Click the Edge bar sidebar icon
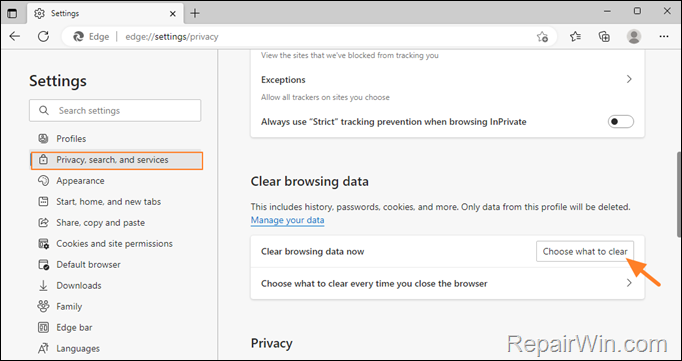Image resolution: width=682 pixels, height=361 pixels. tap(43, 327)
